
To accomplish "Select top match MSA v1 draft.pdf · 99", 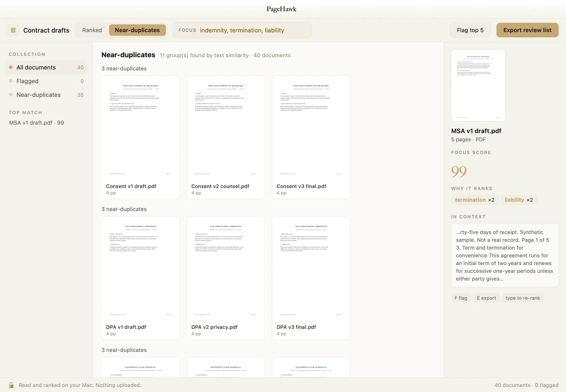I will coord(36,123).
